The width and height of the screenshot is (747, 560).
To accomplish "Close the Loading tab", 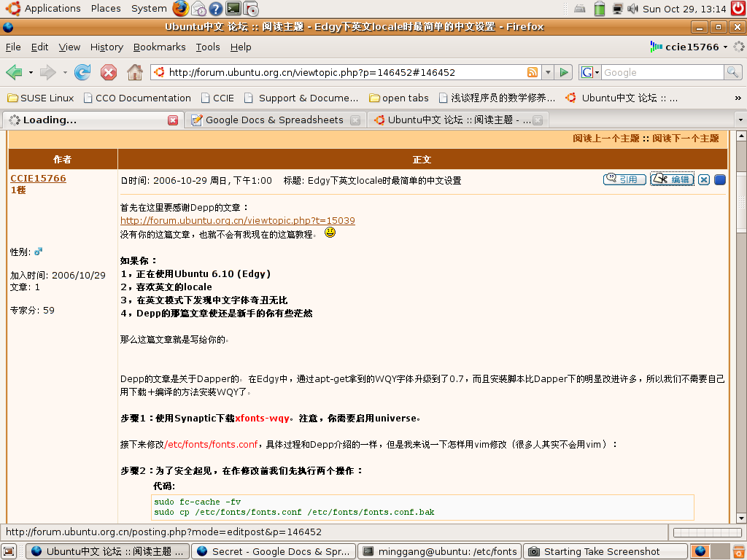I will point(173,120).
